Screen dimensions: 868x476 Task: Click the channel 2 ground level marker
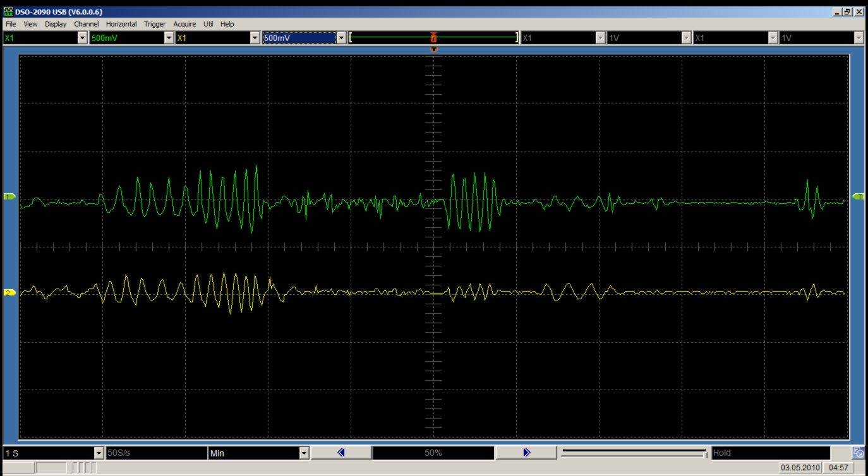click(9, 293)
